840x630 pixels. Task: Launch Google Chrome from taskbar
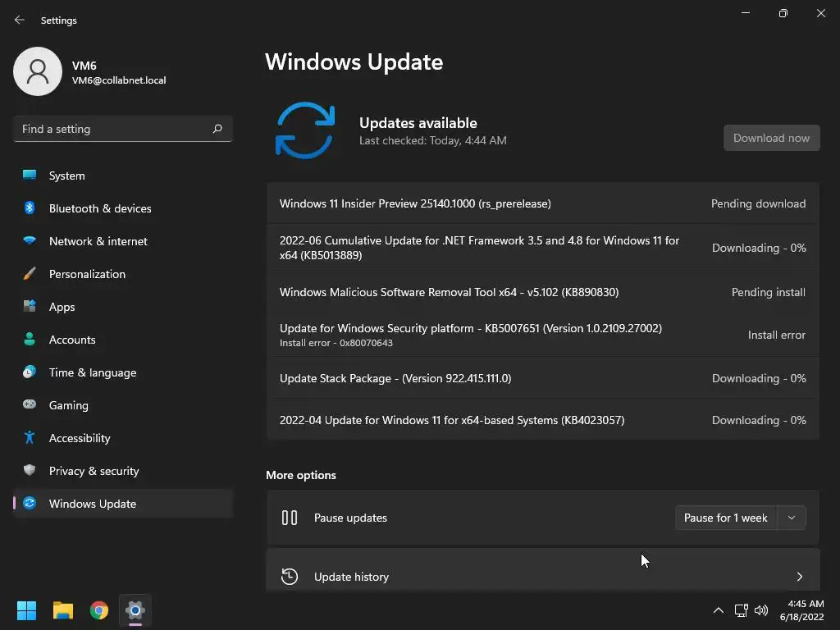99,610
